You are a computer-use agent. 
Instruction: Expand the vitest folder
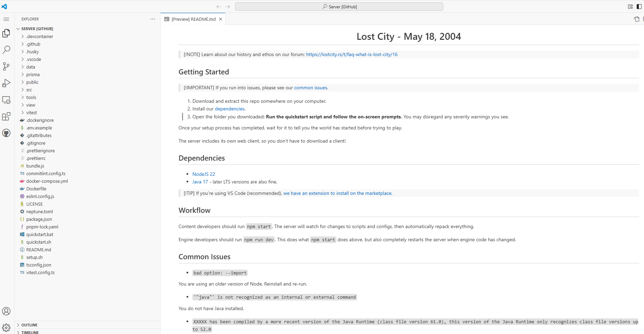point(88,112)
